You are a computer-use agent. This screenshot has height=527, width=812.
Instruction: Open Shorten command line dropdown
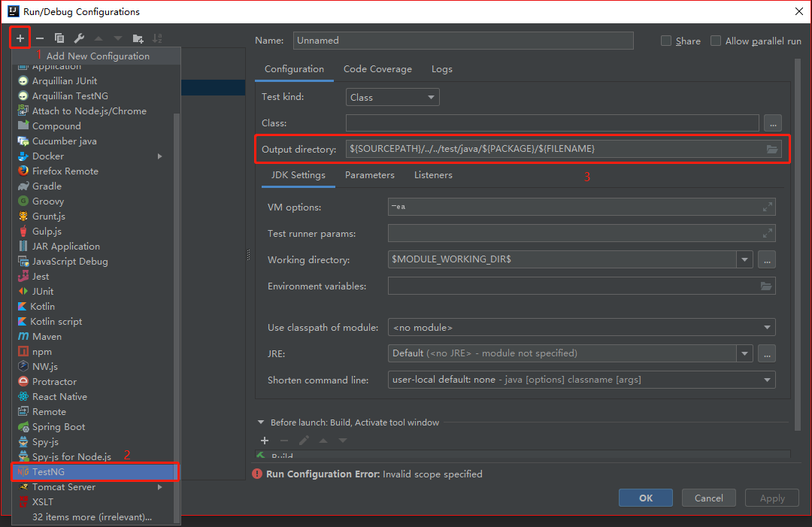[581, 380]
